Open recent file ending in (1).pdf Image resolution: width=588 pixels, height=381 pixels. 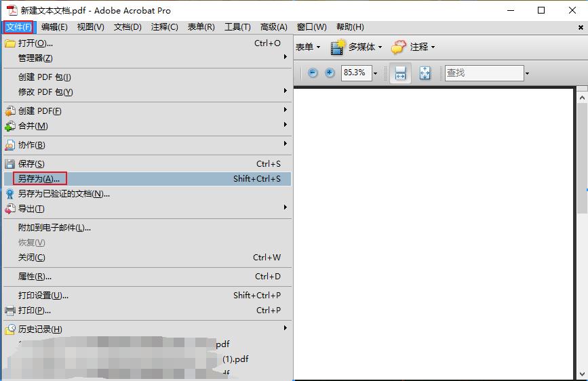click(147, 359)
